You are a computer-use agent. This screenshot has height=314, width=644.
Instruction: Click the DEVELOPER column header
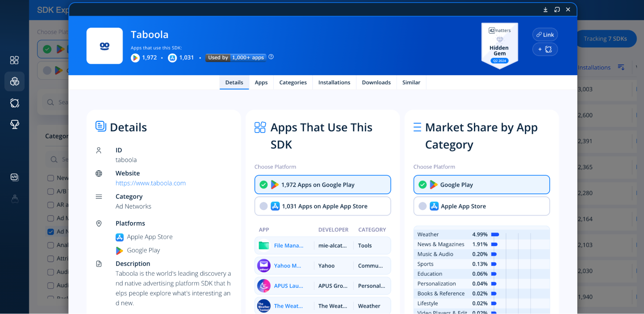333,230
